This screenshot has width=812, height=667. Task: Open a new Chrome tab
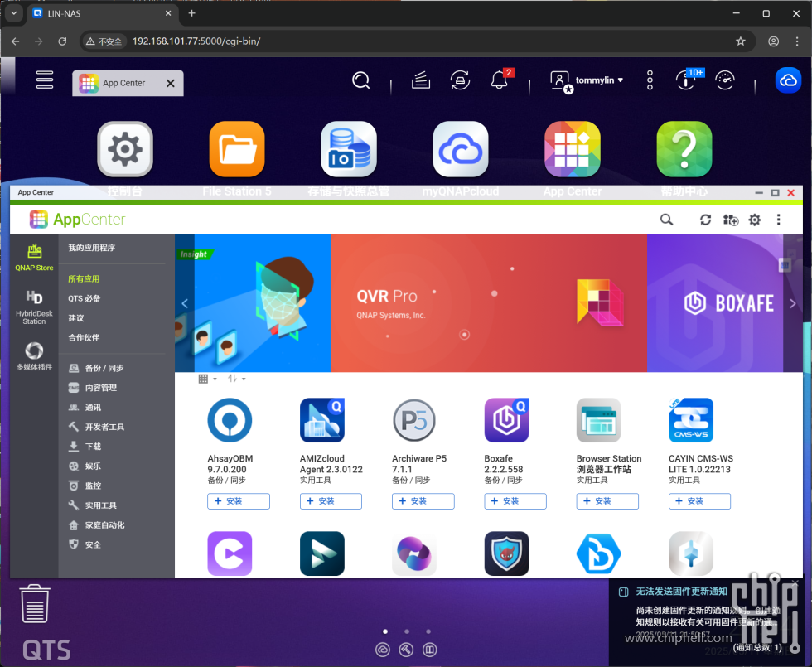[191, 13]
